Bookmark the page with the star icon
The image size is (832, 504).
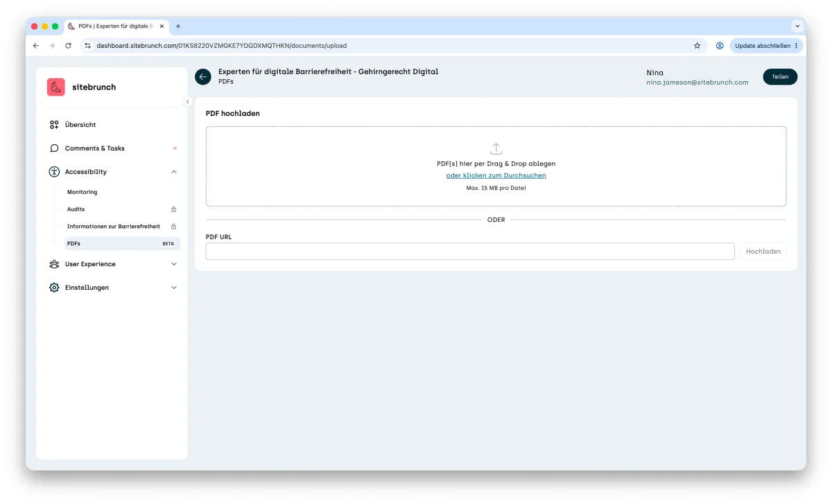[x=697, y=46]
